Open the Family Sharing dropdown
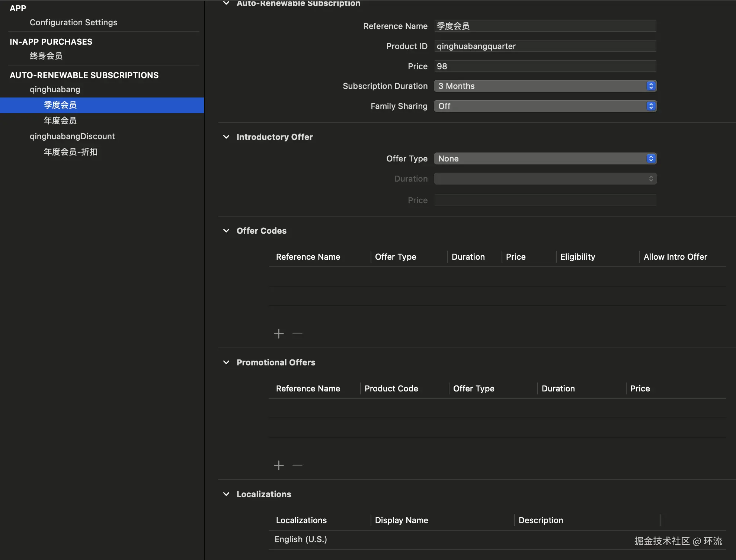Viewport: 736px width, 560px height. 545,106
